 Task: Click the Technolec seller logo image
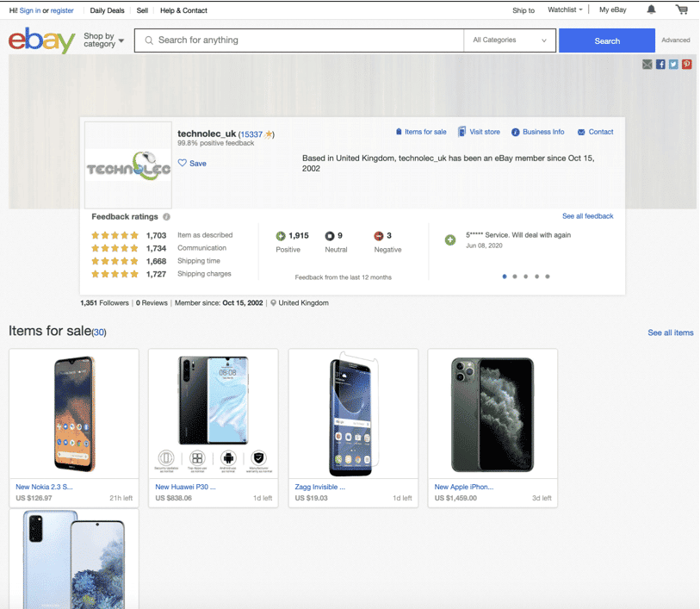[128, 165]
